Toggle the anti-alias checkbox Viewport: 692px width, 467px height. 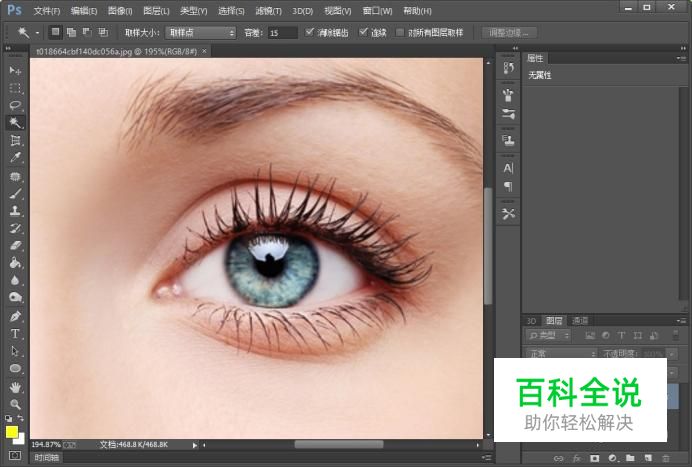tap(310, 32)
